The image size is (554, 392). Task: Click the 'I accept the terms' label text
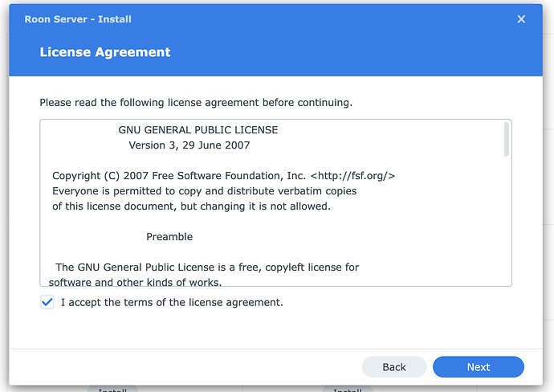tap(172, 303)
